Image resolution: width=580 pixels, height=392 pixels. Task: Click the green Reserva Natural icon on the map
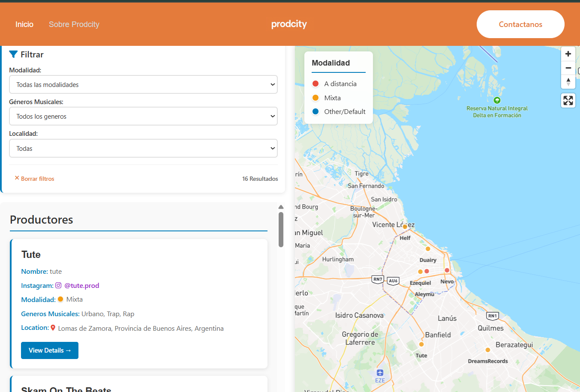(x=497, y=101)
